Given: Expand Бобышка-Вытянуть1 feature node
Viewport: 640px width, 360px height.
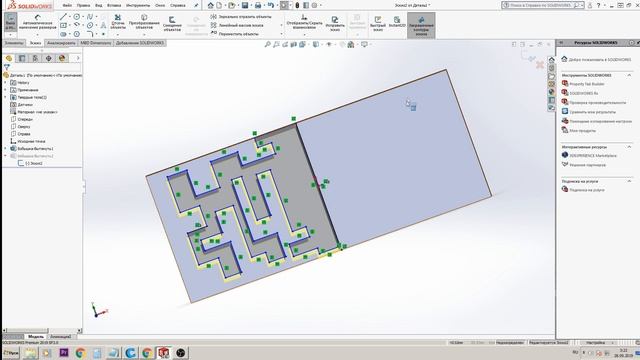Looking at the screenshot, I should pos(5,149).
